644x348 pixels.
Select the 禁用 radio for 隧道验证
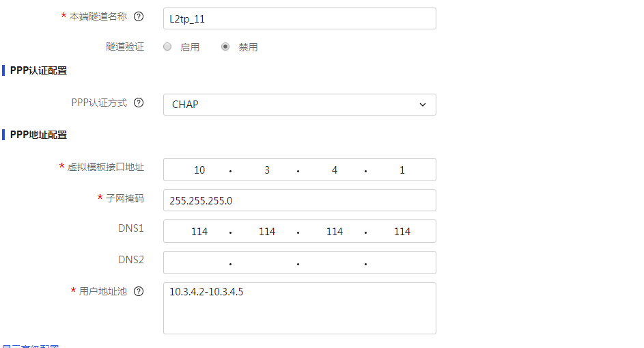pos(225,47)
